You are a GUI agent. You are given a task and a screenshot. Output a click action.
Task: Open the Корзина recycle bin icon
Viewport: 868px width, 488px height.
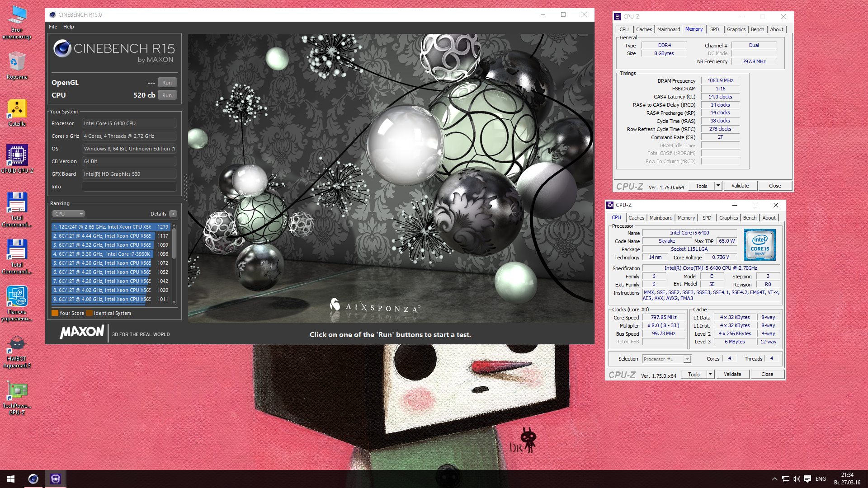(17, 66)
